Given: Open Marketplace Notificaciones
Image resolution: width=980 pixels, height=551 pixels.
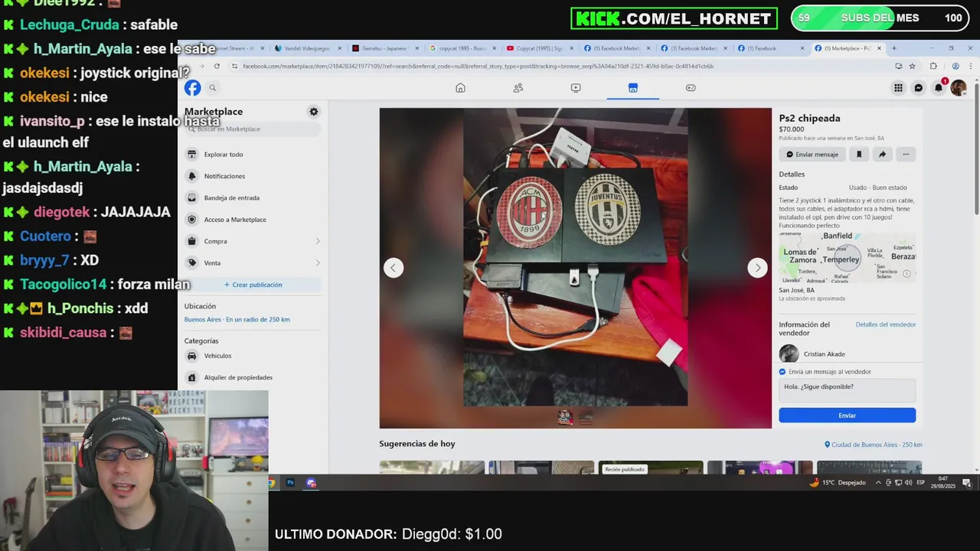Looking at the screenshot, I should [253, 176].
